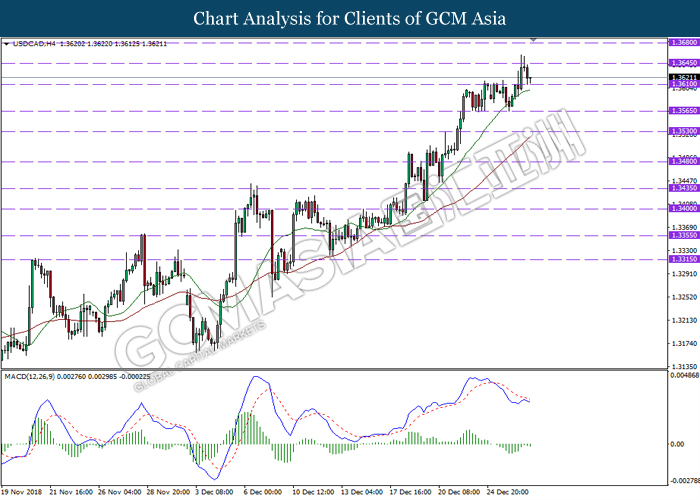Viewport: 700px width, 500px height.
Task: Select the 1.35300 price level label
Action: tap(683, 131)
